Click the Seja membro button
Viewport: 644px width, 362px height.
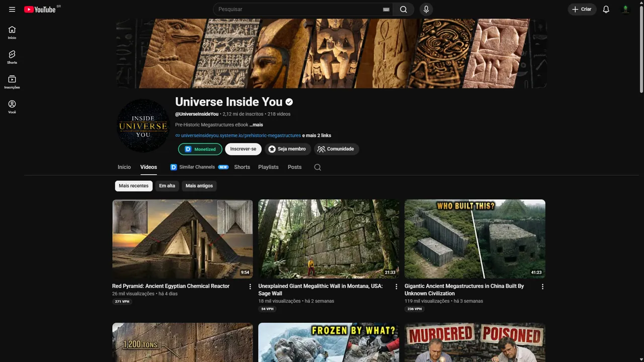(x=287, y=149)
